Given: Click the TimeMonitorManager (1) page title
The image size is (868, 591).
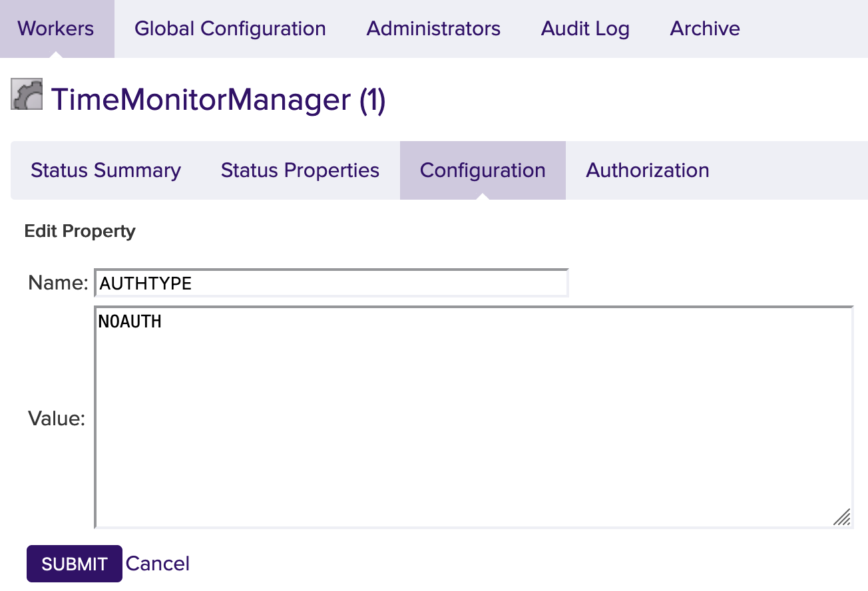Looking at the screenshot, I should [x=218, y=100].
